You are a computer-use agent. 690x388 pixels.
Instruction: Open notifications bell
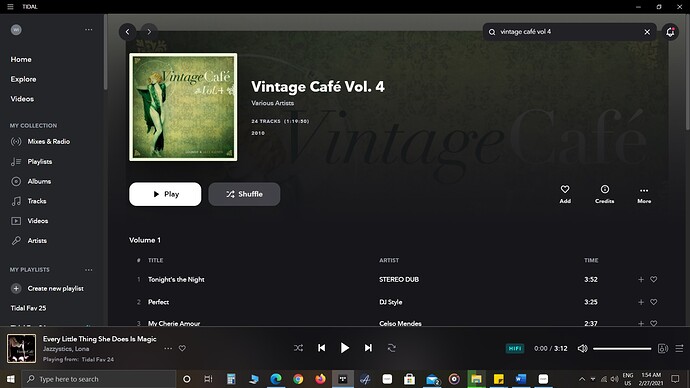(x=670, y=32)
